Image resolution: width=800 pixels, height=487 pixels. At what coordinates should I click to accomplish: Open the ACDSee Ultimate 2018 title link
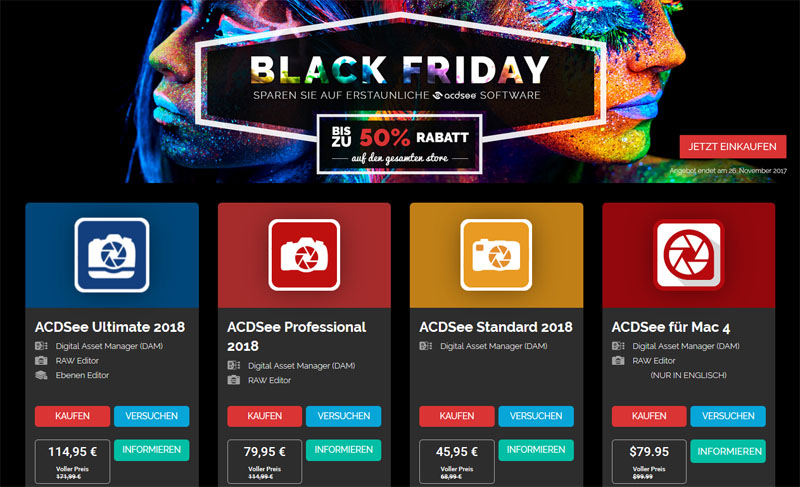(x=110, y=327)
